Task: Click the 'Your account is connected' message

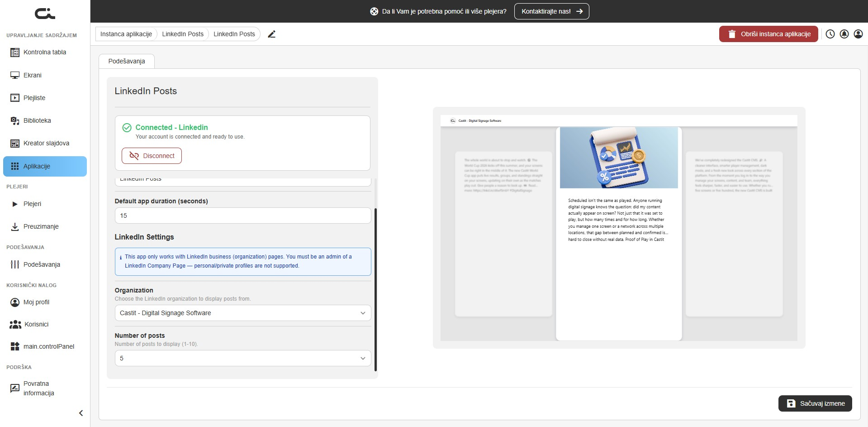Action: pos(190,137)
